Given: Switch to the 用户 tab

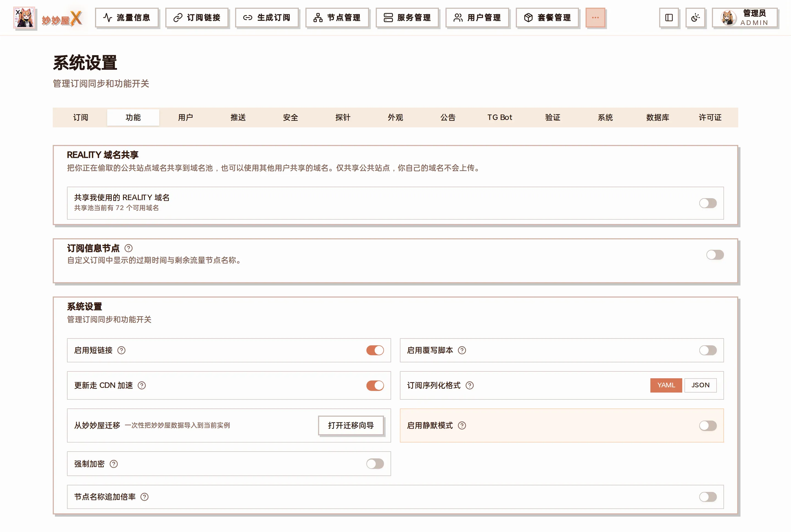Looking at the screenshot, I should 186,117.
